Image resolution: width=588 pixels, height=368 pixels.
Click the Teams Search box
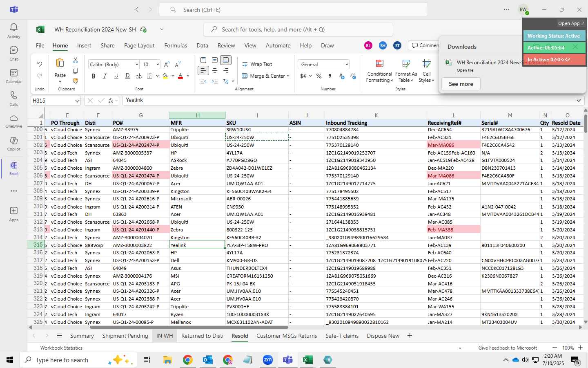click(293, 9)
